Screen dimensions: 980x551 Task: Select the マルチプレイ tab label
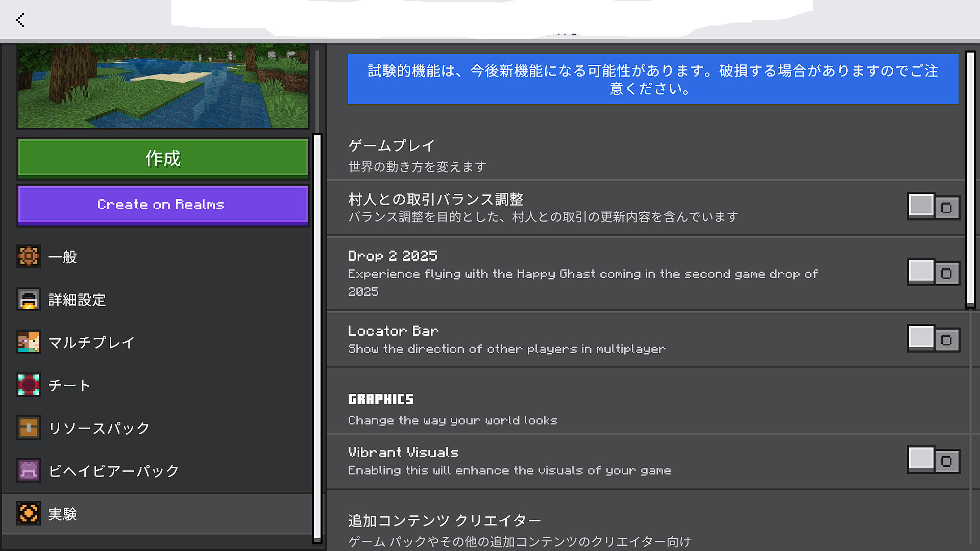pos(92,342)
